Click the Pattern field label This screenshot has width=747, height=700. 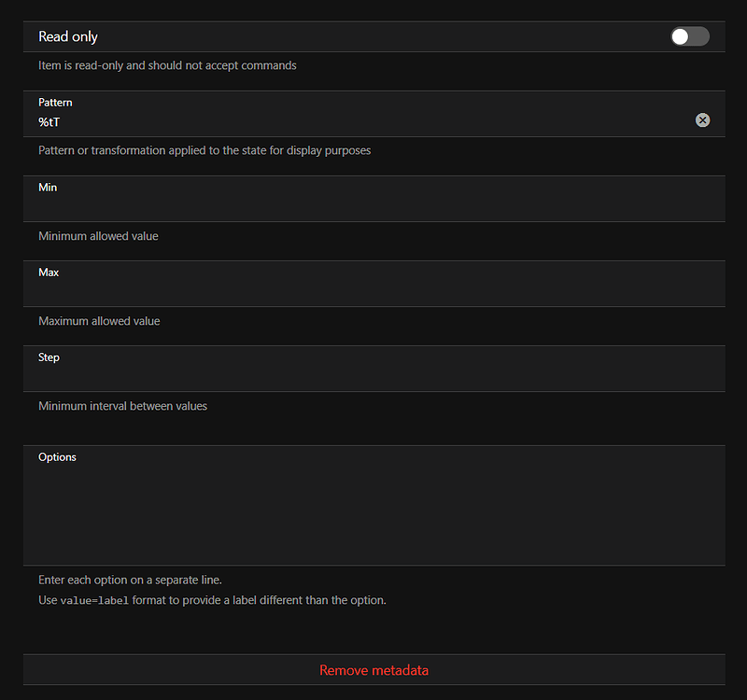pyautogui.click(x=55, y=103)
